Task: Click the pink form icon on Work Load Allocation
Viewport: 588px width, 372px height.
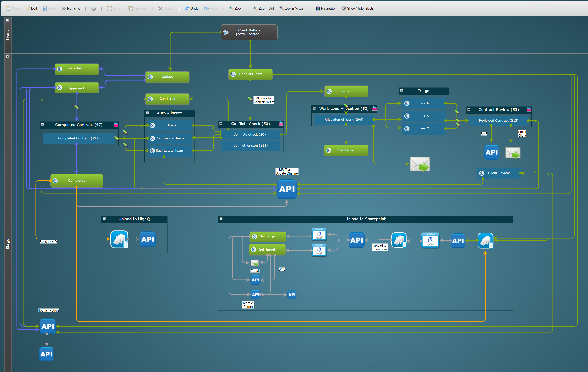Action: click(375, 108)
